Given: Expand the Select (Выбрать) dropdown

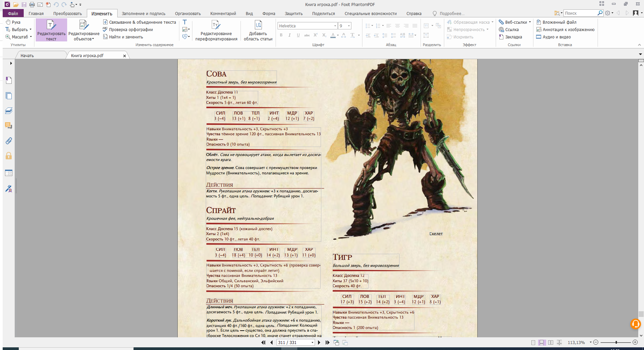Looking at the screenshot, I should coord(30,30).
